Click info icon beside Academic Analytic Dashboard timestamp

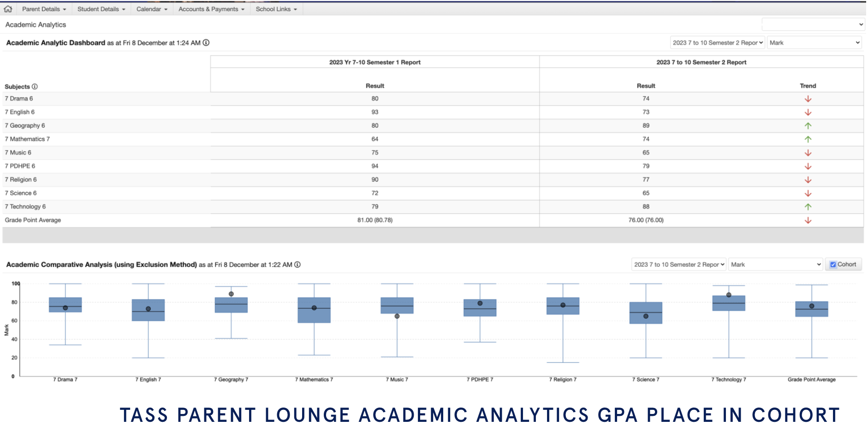tap(206, 42)
